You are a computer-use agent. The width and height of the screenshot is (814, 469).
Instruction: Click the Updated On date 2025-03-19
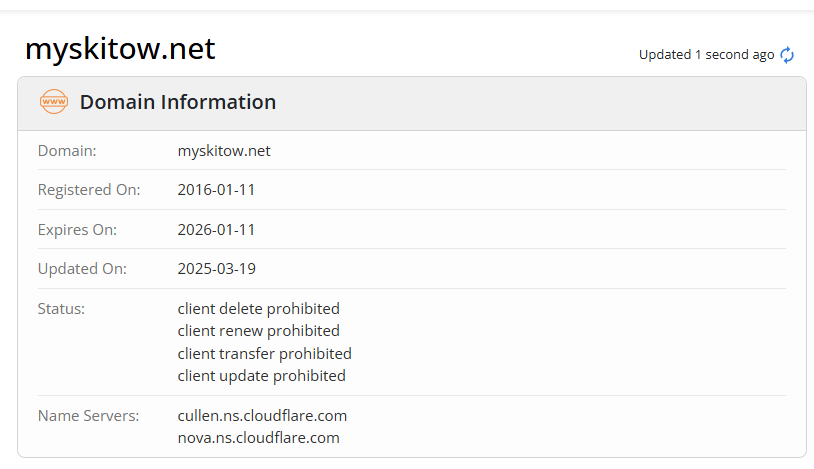pos(216,269)
